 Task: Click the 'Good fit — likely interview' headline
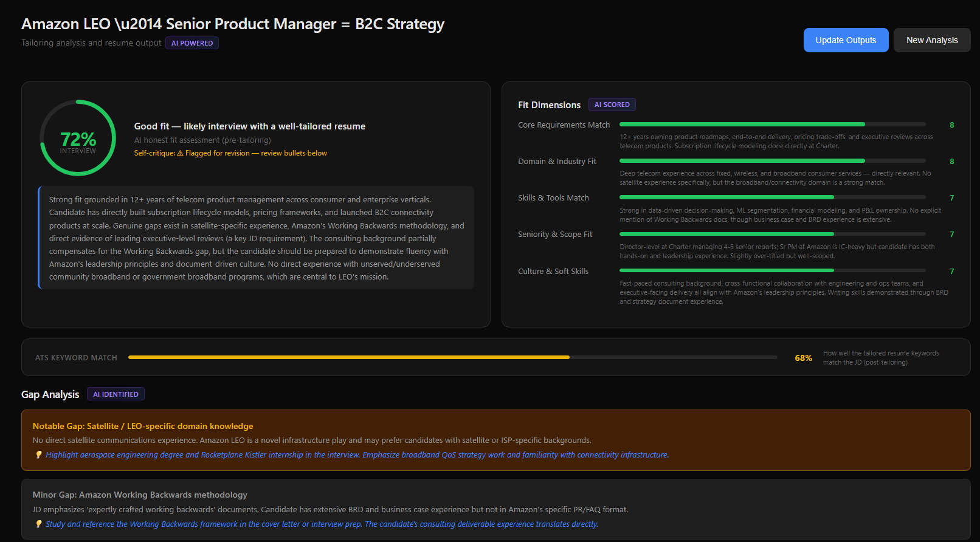pyautogui.click(x=249, y=126)
